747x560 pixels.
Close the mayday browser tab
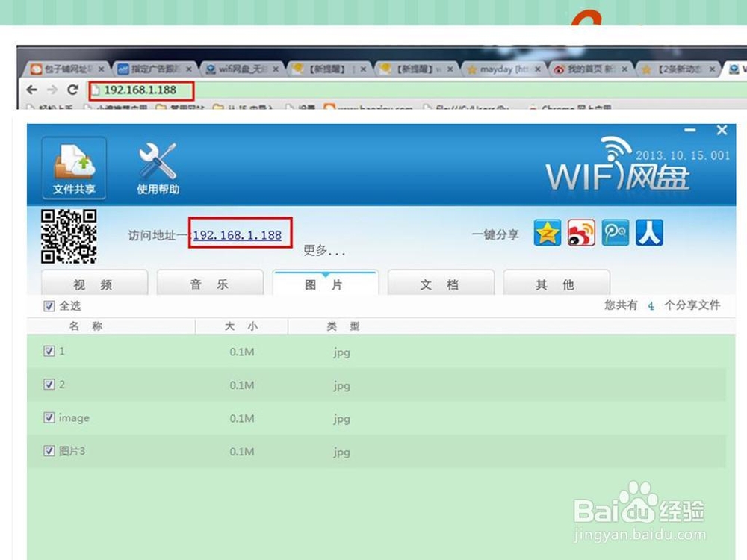[537, 69]
